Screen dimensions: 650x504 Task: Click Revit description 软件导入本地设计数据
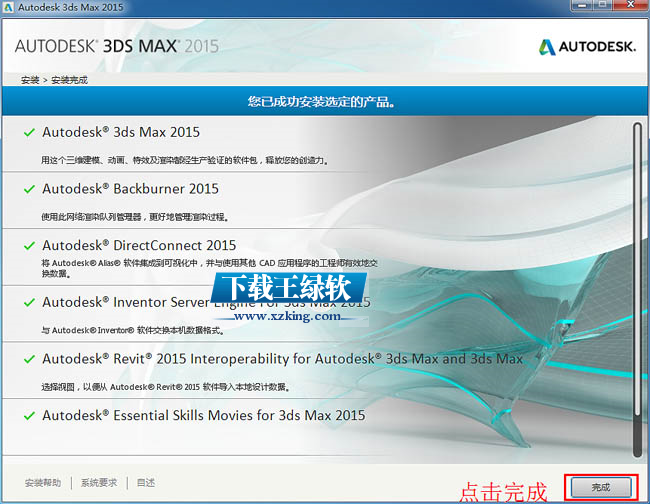165,387
